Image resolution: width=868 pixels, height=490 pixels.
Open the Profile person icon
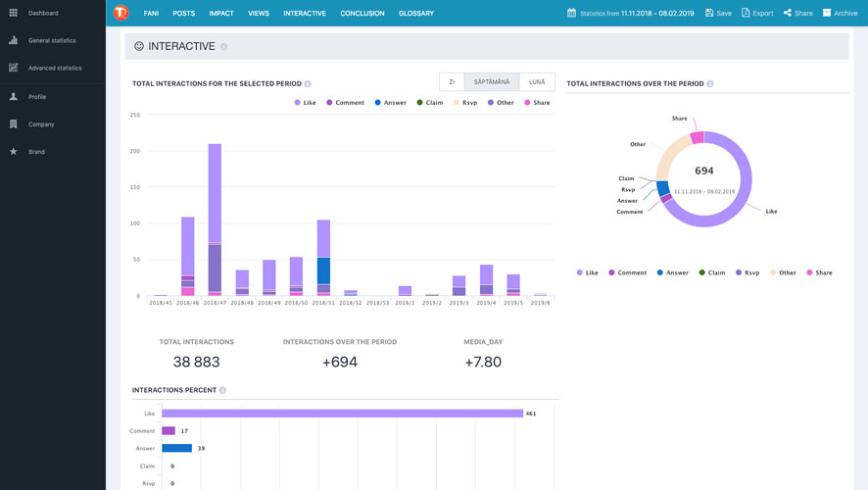pyautogui.click(x=13, y=97)
